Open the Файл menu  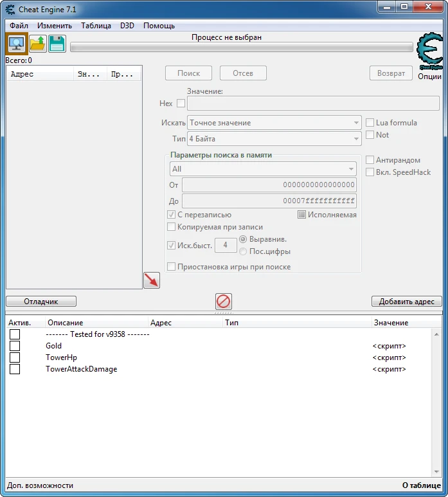tap(19, 26)
